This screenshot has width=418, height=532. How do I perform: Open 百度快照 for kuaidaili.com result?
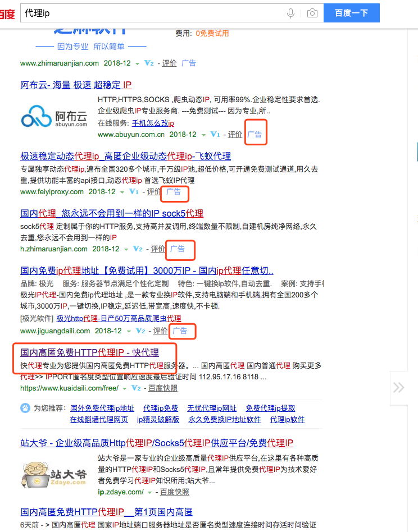click(163, 388)
